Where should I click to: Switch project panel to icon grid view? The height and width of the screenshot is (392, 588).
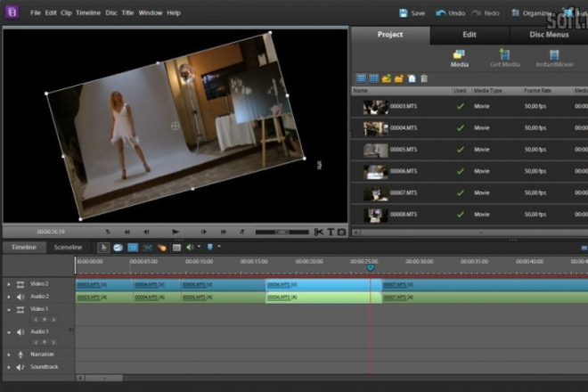tap(374, 78)
